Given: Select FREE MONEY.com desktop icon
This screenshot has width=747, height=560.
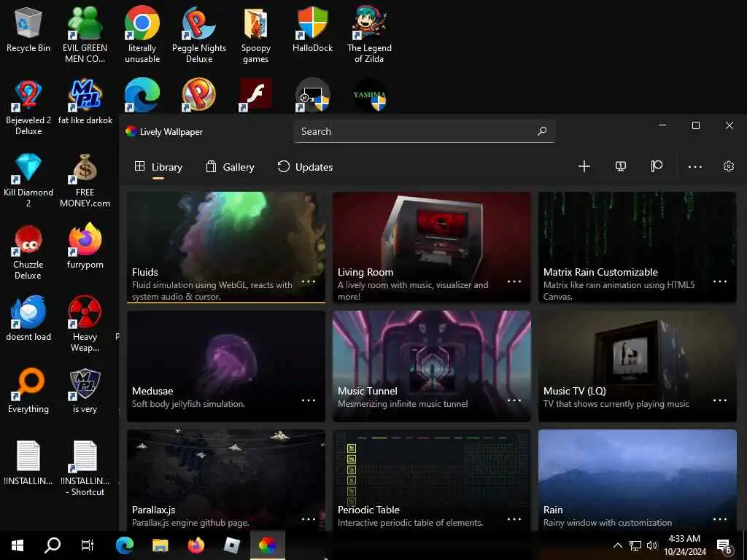Looking at the screenshot, I should pos(85,180).
